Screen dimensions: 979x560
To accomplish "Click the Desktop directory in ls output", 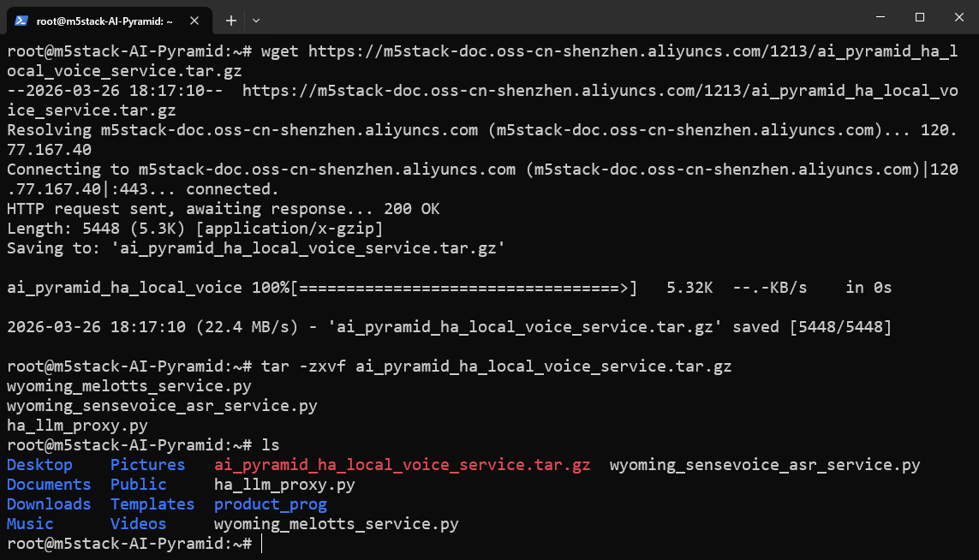I will click(x=39, y=465).
